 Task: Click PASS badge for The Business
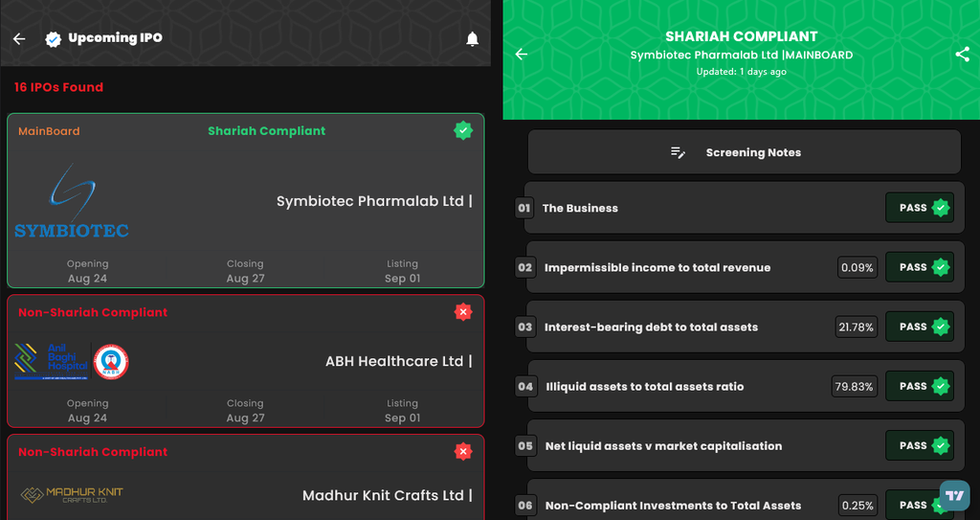(920, 208)
